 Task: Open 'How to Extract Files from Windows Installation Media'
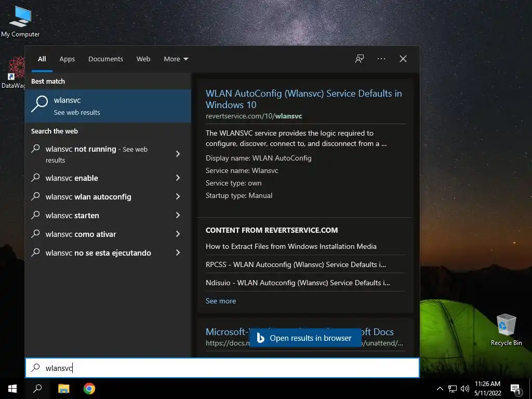(291, 246)
